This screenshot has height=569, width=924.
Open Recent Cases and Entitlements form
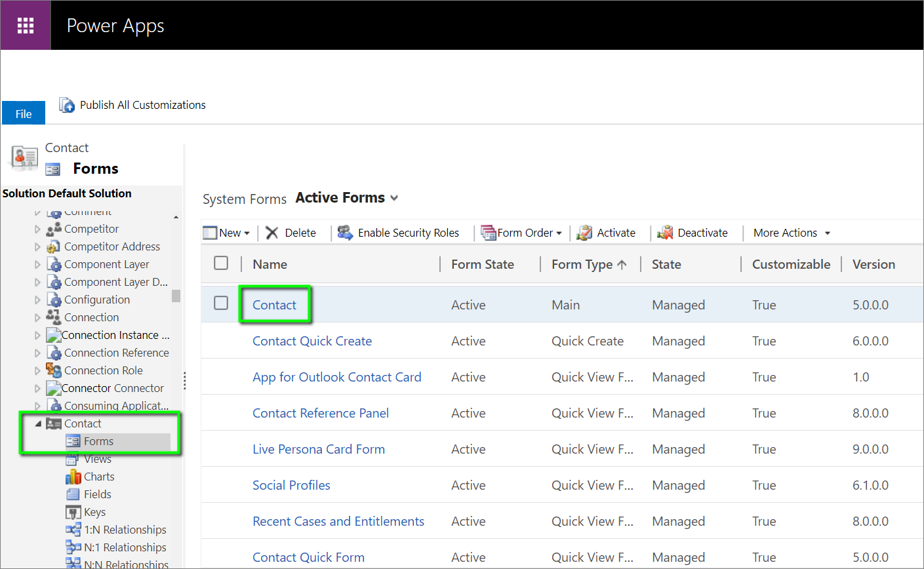[x=338, y=521]
